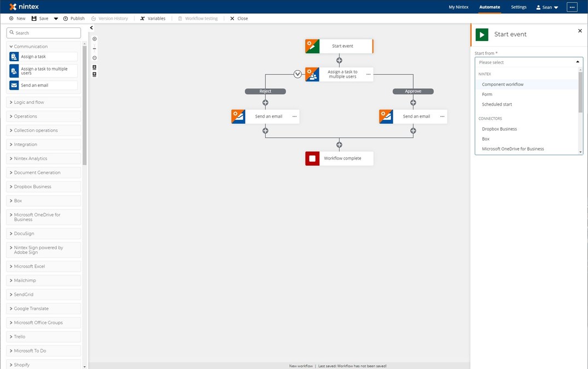Open the Variables panel
Viewport: 588px width, 369px height.
click(153, 19)
